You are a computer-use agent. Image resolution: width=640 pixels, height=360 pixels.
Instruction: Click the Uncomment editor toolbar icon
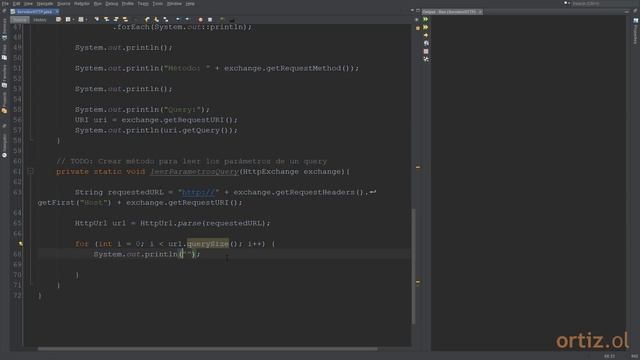[x=232, y=19]
